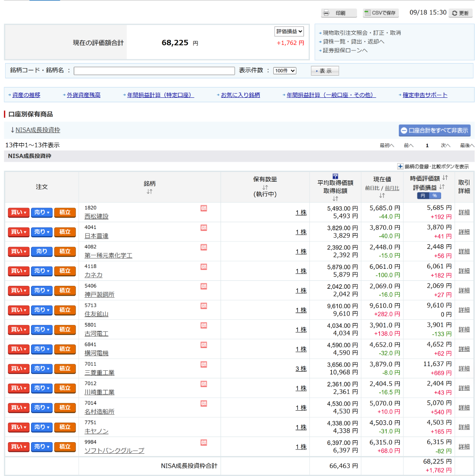The height and width of the screenshot is (476, 475).
Task: Click the 3株 quantity for 三菱重工業
Action: (301, 369)
